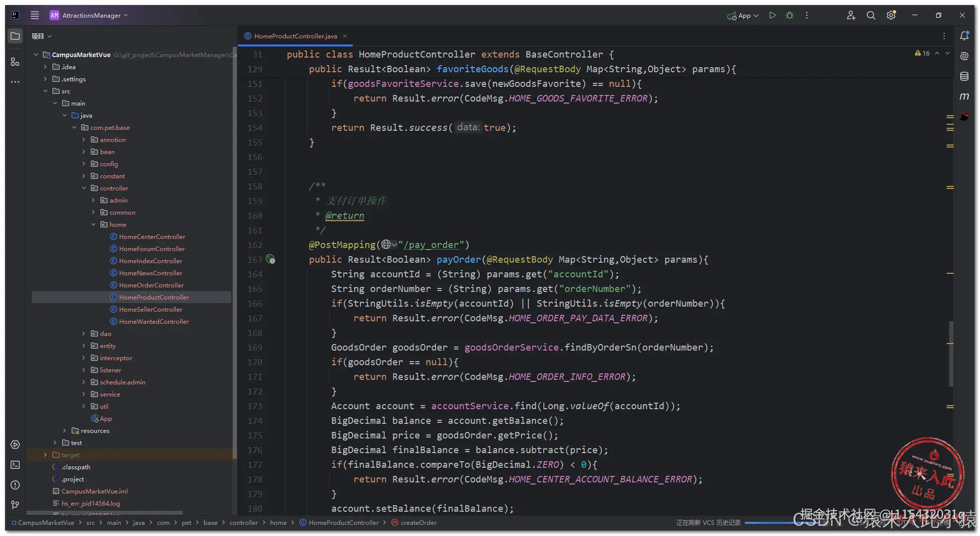Start debugging the App configuration
Image resolution: width=980 pixels, height=536 pixels.
(790, 15)
